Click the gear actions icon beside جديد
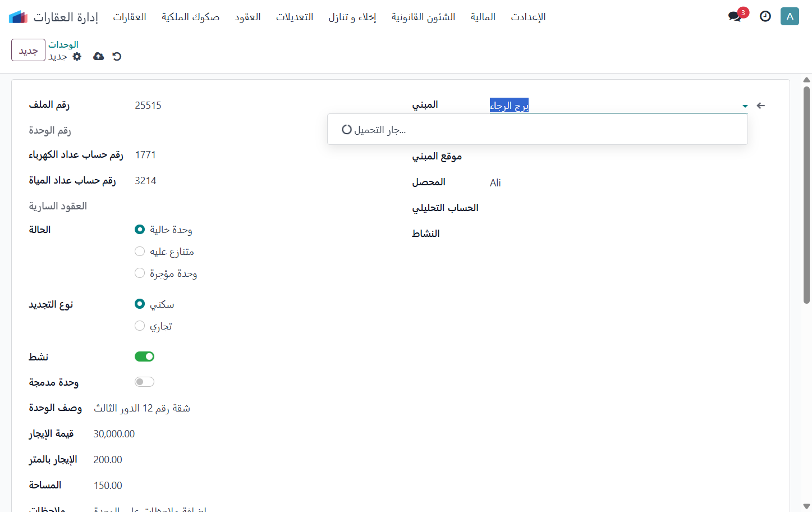The height and width of the screenshot is (512, 812). click(x=77, y=56)
